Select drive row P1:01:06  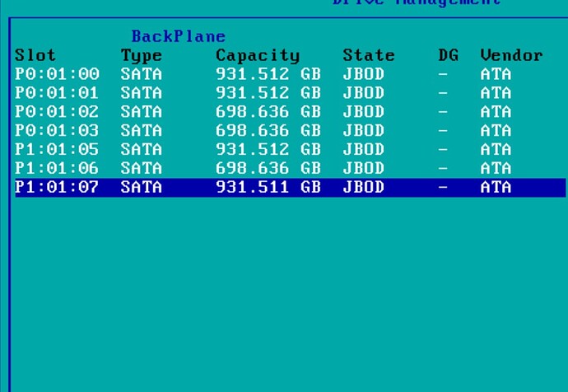pos(291,169)
